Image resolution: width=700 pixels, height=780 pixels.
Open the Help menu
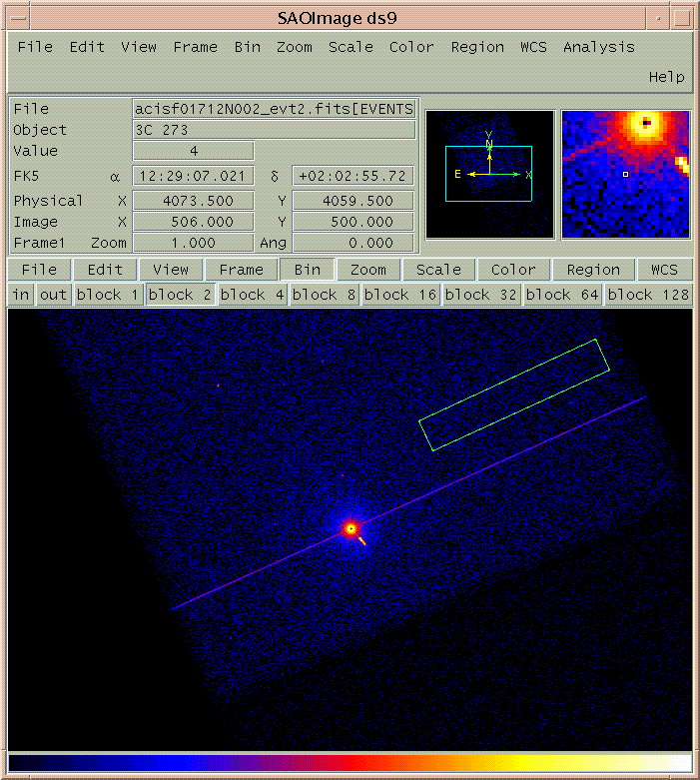667,77
